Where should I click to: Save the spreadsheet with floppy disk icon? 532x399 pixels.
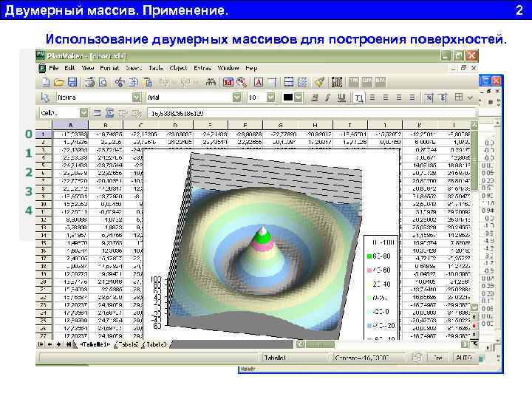pos(72,82)
